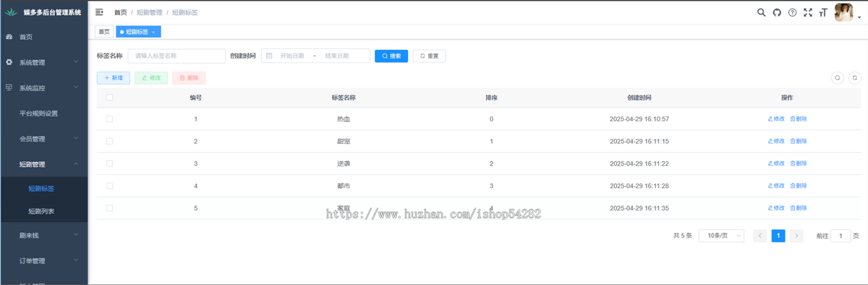The width and height of the screenshot is (868, 285).
Task: Toggle fullscreen with the expand icon
Action: pyautogui.click(x=808, y=12)
